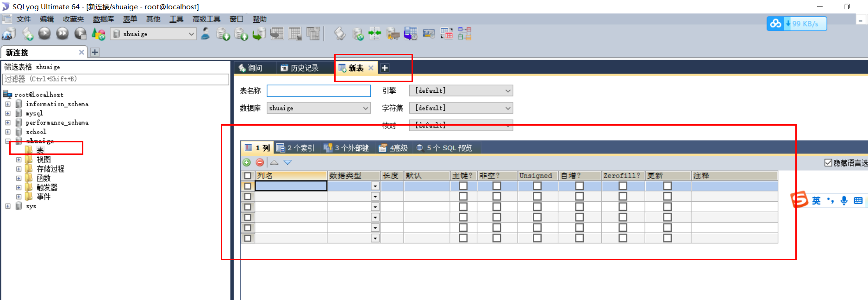The width and height of the screenshot is (868, 300).
Task: Expand the 存储过程 folder
Action: (x=19, y=169)
